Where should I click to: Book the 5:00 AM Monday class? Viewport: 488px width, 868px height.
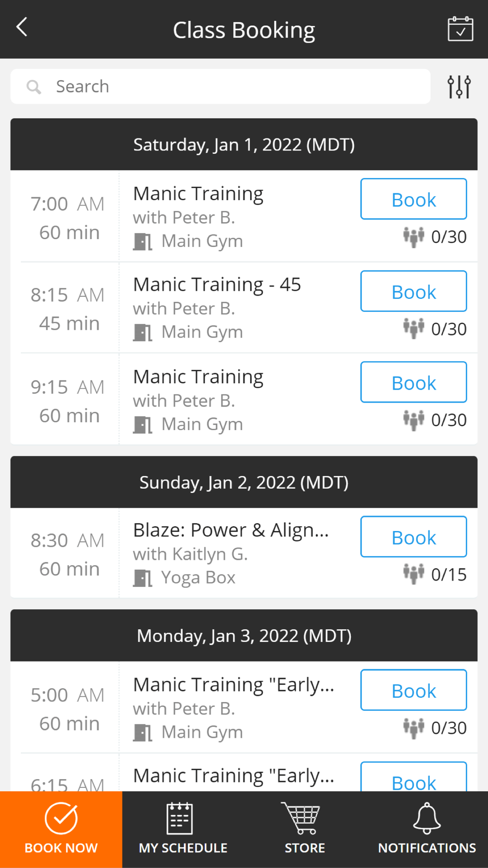413,690
